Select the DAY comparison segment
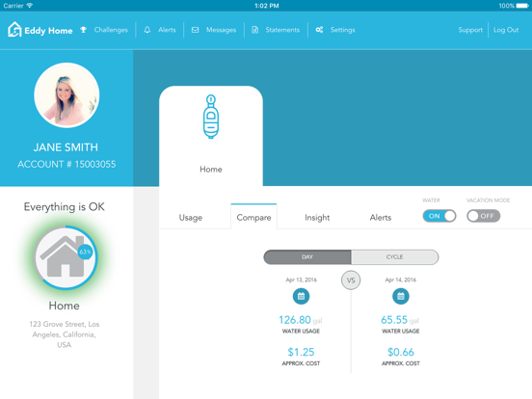The image size is (532, 399). pyautogui.click(x=307, y=257)
